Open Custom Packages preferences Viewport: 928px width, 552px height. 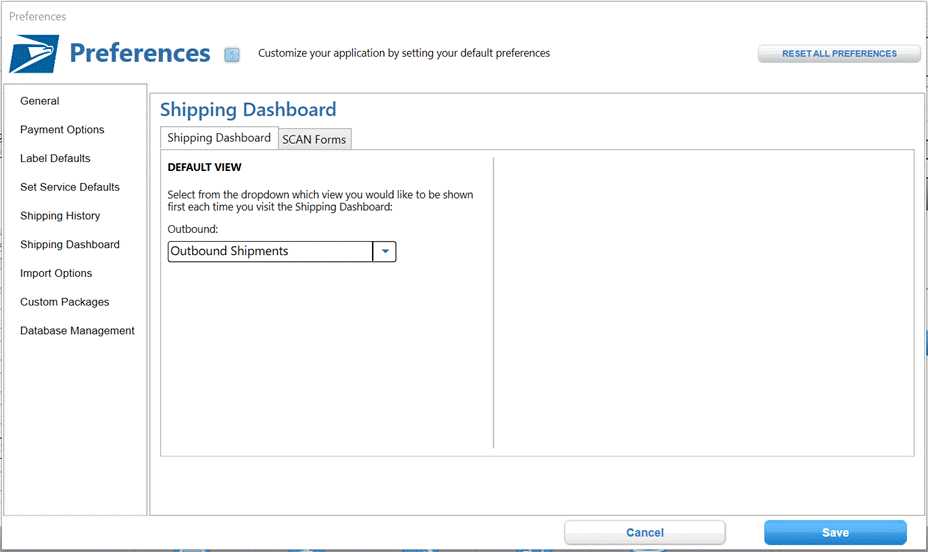click(65, 302)
